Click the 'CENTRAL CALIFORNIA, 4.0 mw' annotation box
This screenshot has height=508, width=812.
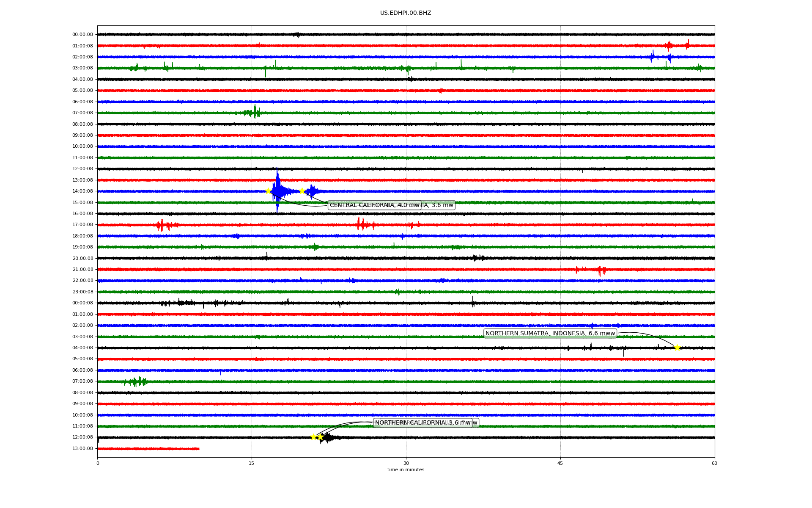pyautogui.click(x=374, y=205)
